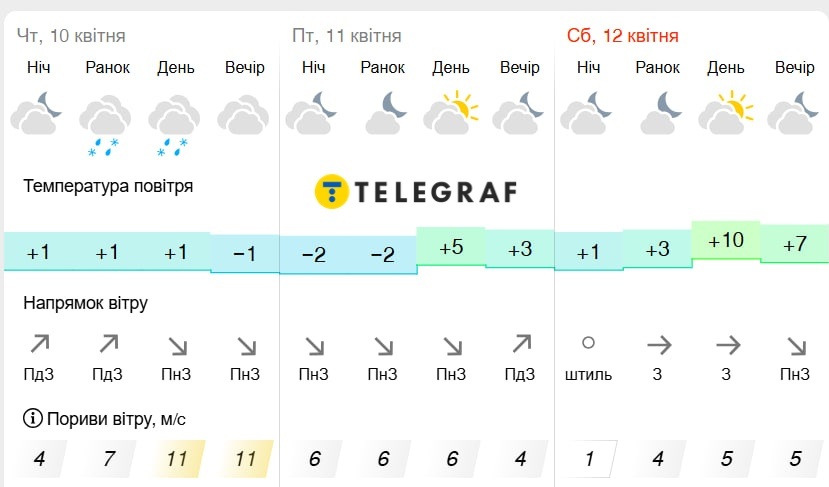Viewport: 829px width, 487px height.
Task: Click Thursday evening overcast cloud icon
Action: click(x=243, y=115)
